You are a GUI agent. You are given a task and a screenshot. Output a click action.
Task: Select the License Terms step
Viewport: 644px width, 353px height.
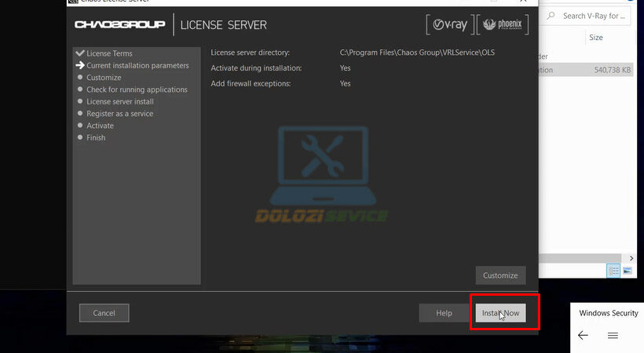click(109, 53)
